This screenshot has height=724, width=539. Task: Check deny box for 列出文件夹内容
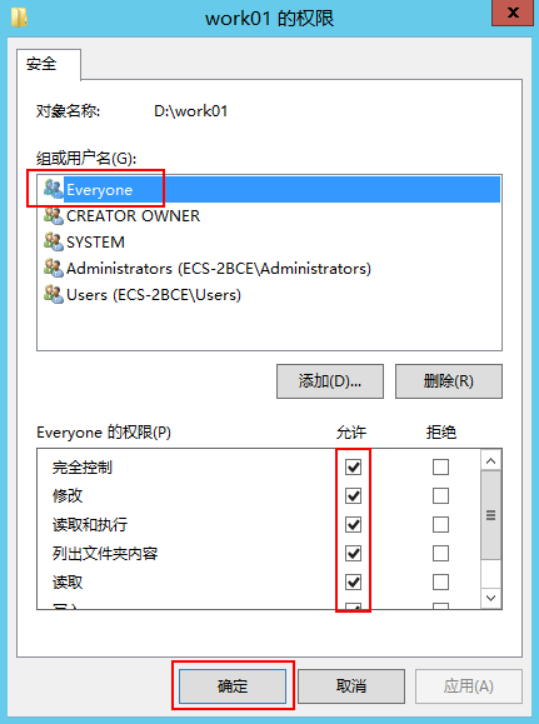point(441,553)
